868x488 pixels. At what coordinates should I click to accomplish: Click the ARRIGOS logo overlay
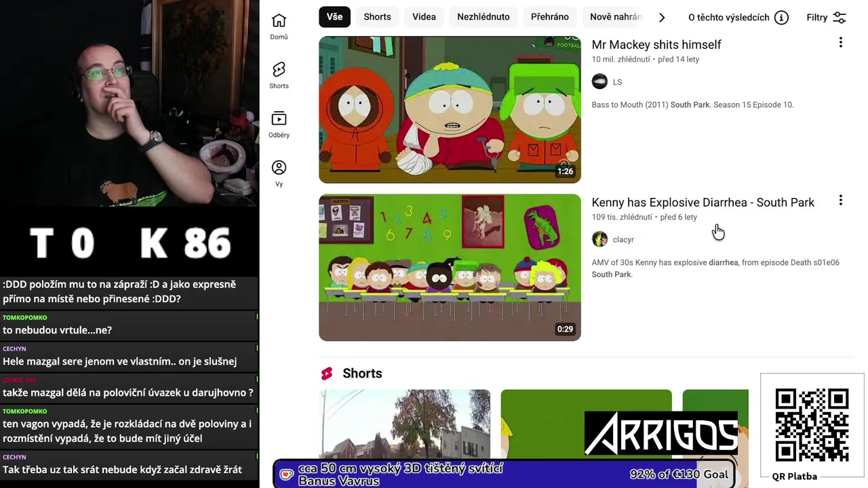coord(661,434)
